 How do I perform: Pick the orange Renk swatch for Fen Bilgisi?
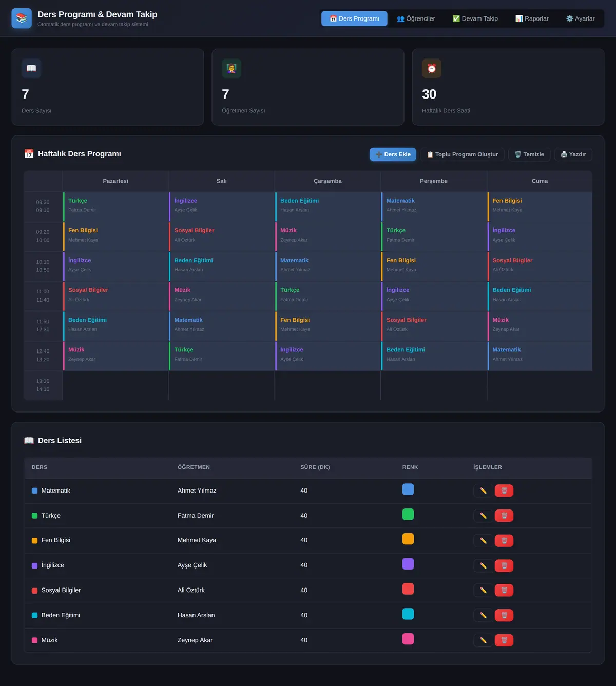tap(408, 539)
